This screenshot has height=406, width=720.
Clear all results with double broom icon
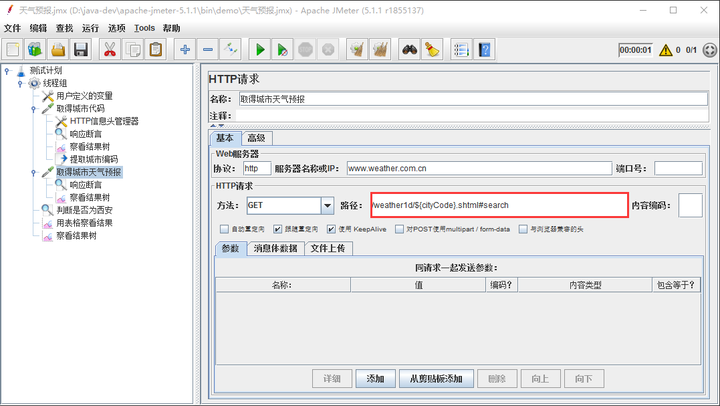tap(380, 50)
